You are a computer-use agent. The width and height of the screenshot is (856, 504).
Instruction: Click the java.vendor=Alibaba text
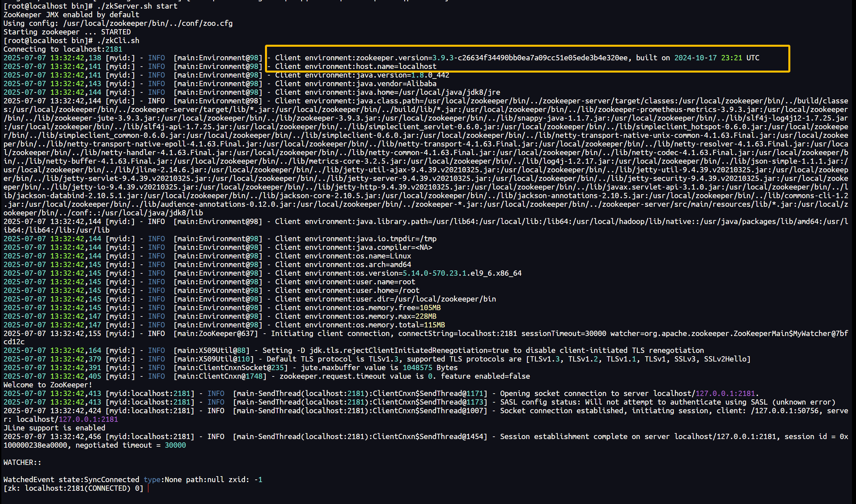[x=396, y=84]
